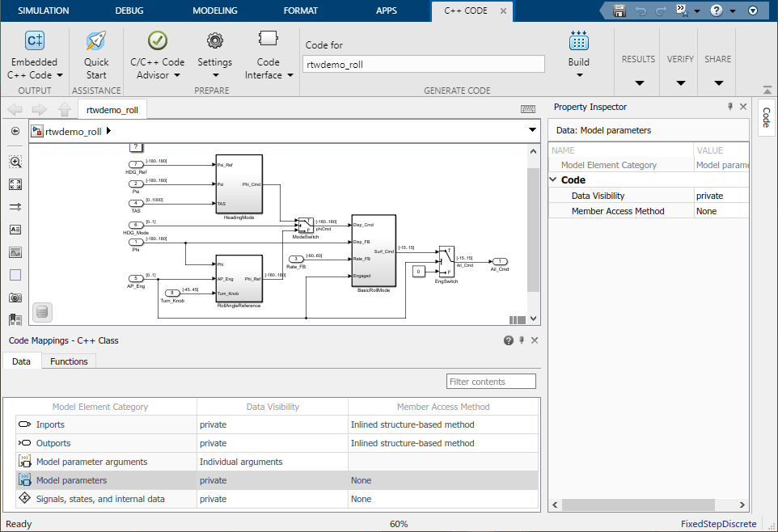Pin the Property Inspector panel
Image resolution: width=778 pixels, height=532 pixels.
click(730, 107)
